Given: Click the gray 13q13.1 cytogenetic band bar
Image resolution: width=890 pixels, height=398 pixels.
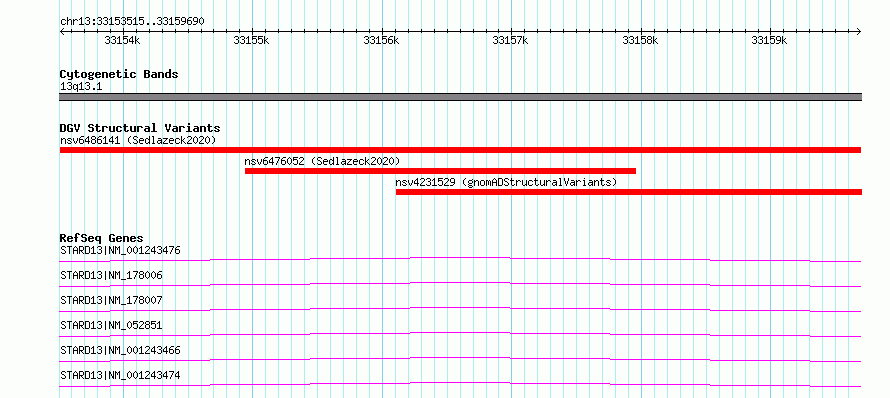Looking at the screenshot, I should [460, 97].
